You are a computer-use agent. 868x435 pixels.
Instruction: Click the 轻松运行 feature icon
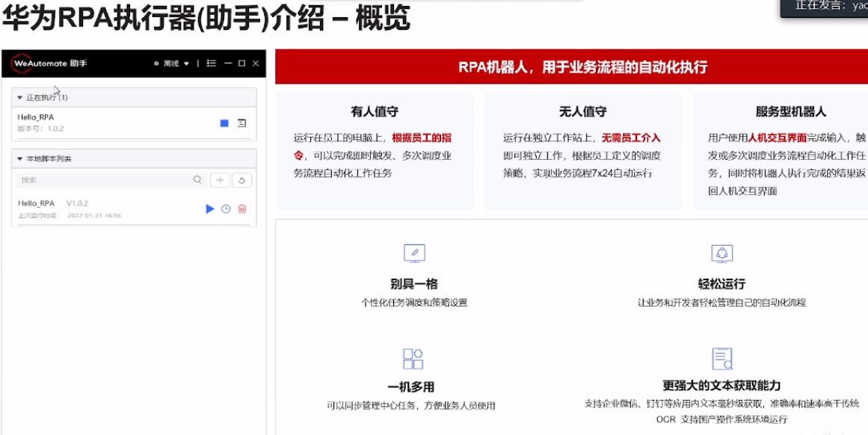point(721,253)
